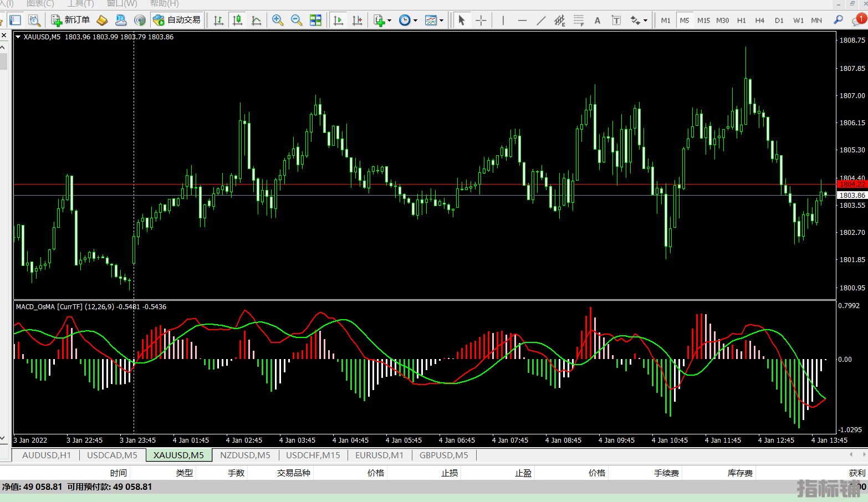
Task: Select the cursor arrow tool
Action: click(462, 21)
